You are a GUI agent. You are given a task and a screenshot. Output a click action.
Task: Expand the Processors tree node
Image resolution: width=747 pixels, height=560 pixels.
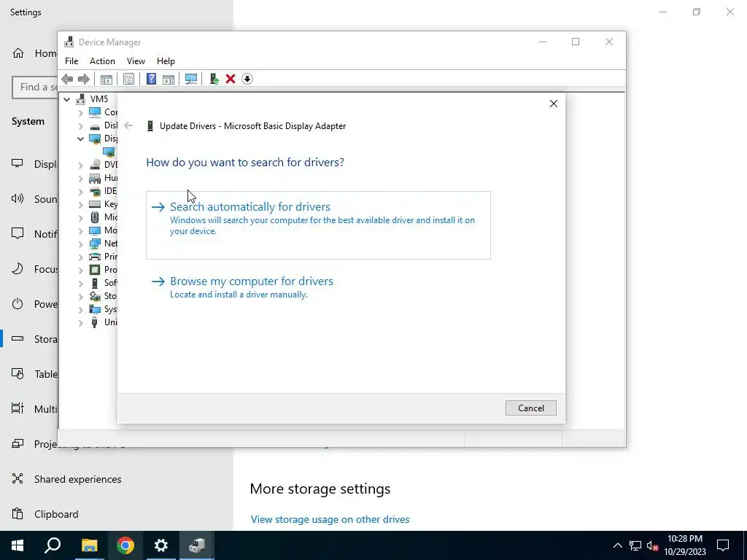point(80,270)
